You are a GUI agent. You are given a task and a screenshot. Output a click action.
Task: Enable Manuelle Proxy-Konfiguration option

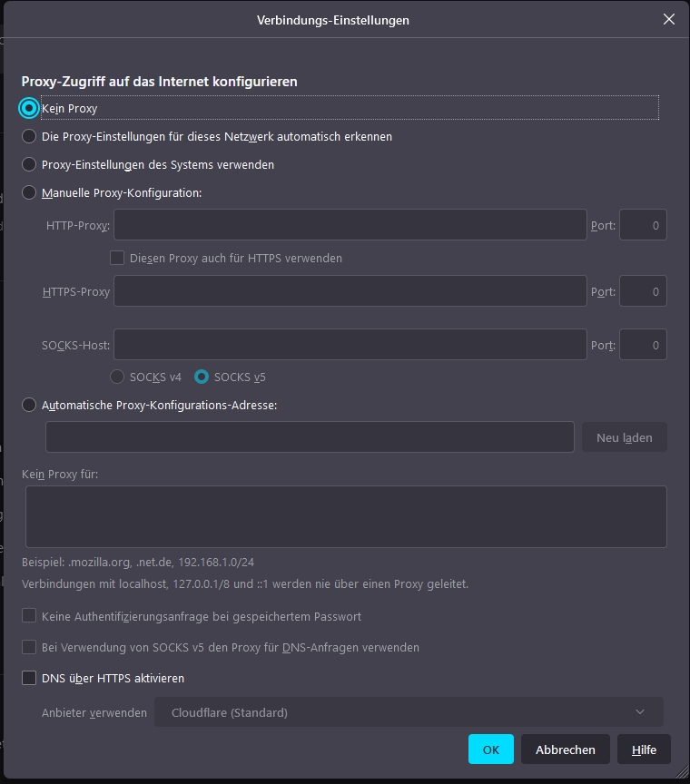30,192
